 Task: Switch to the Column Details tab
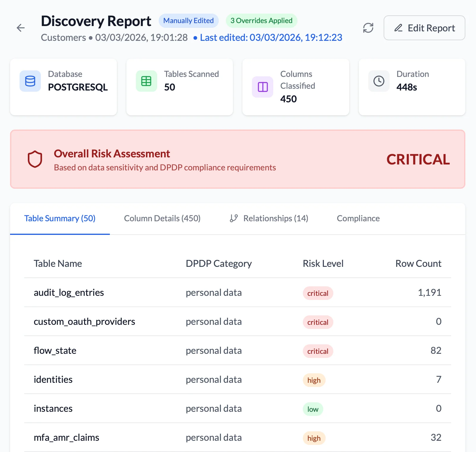click(x=162, y=218)
